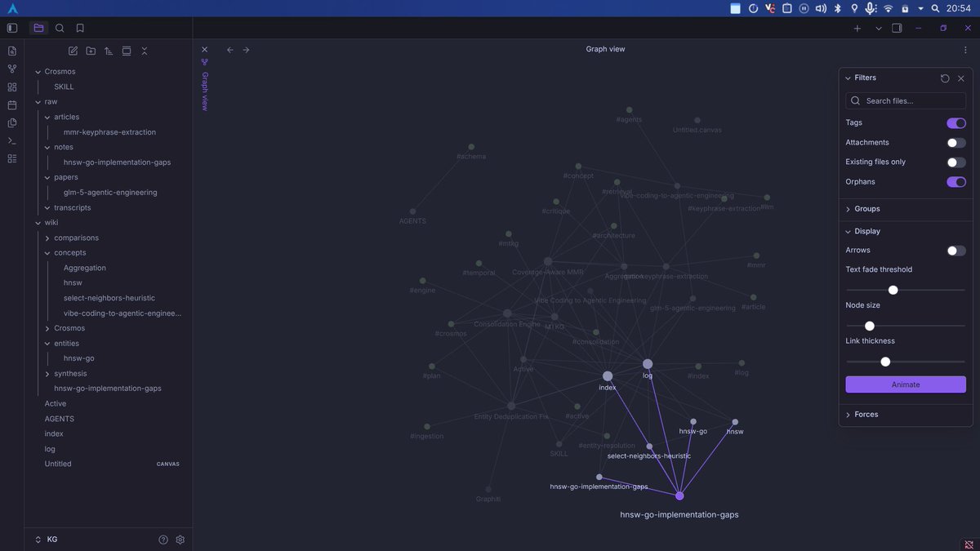Expand the synthesis folder
980x551 pixels.
coord(47,374)
